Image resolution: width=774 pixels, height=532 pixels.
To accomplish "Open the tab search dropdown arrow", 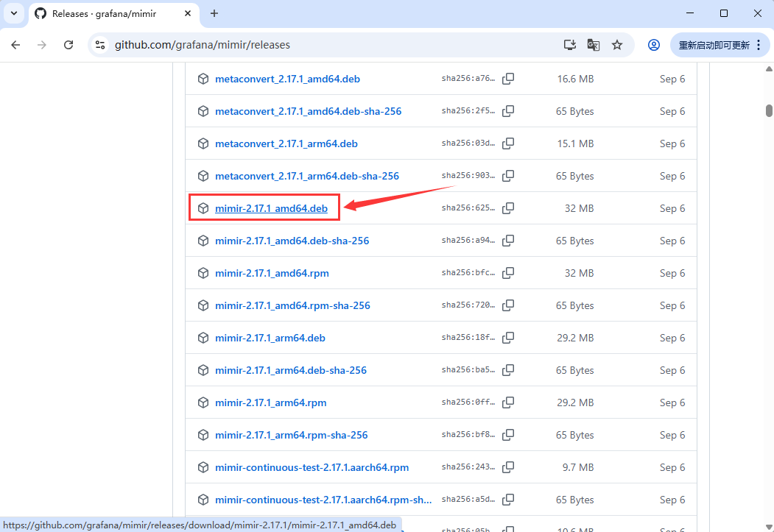I will 13,13.
